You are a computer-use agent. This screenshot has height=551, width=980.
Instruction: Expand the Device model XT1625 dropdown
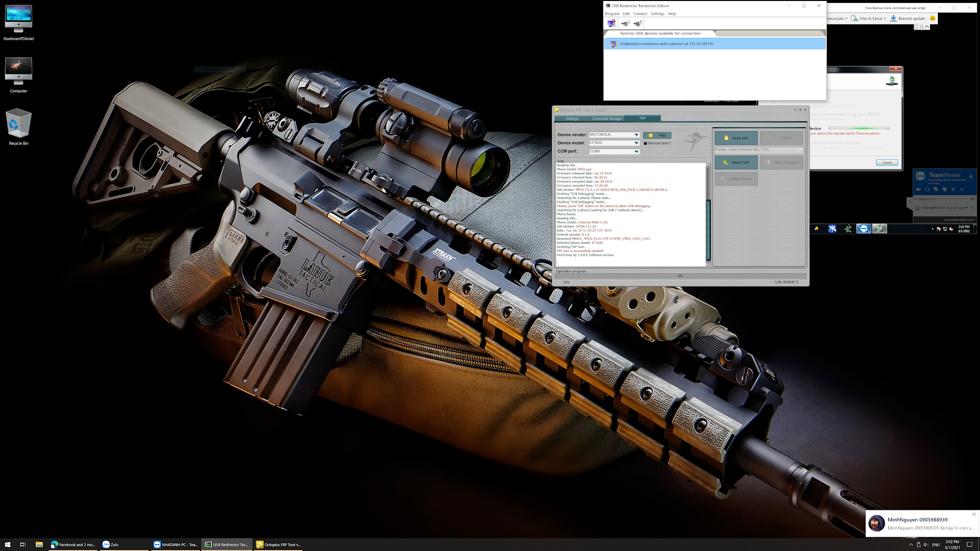(636, 143)
